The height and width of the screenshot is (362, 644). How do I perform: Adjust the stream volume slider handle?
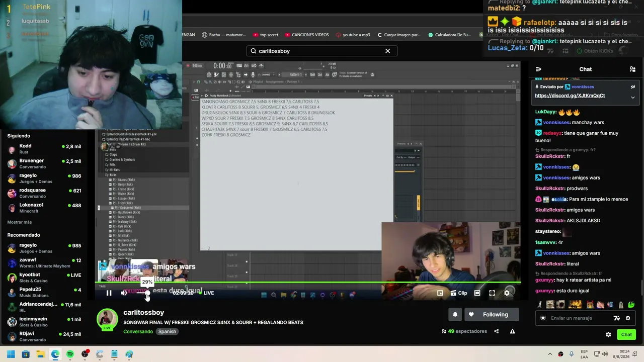click(147, 293)
